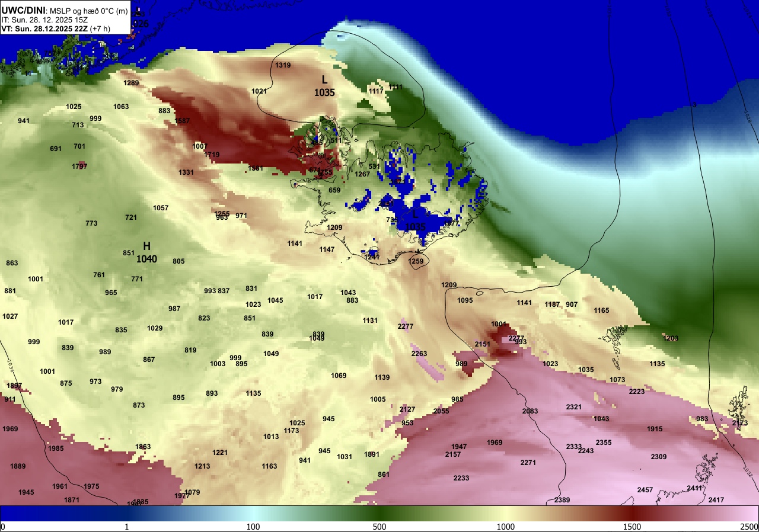
Task: Click the height value 2151
Action: [483, 344]
